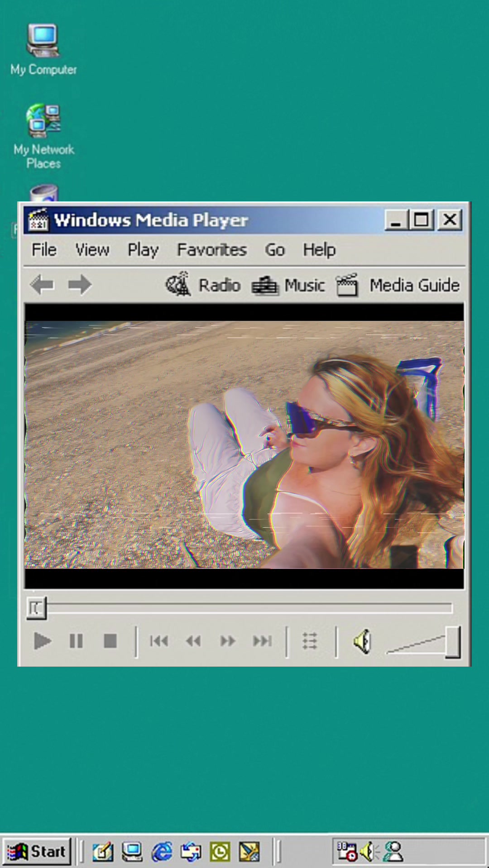489x868 pixels.
Task: Click the folder sync quick launch icon
Action: click(x=191, y=852)
